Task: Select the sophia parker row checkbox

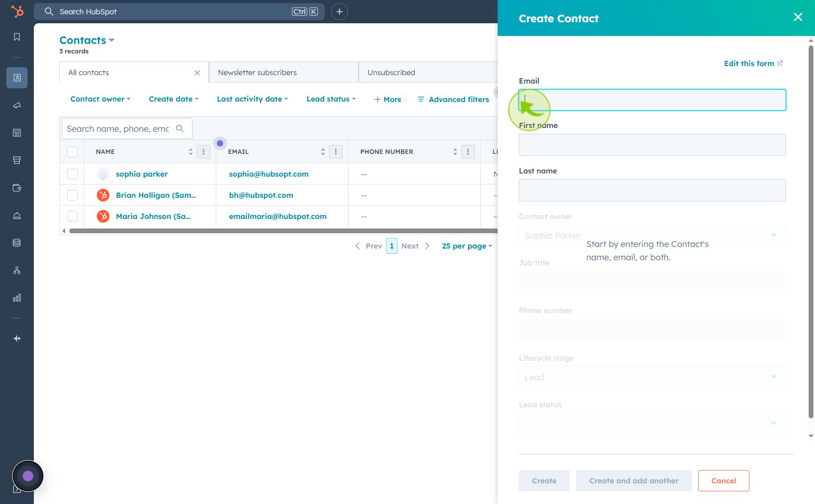Action: tap(72, 174)
